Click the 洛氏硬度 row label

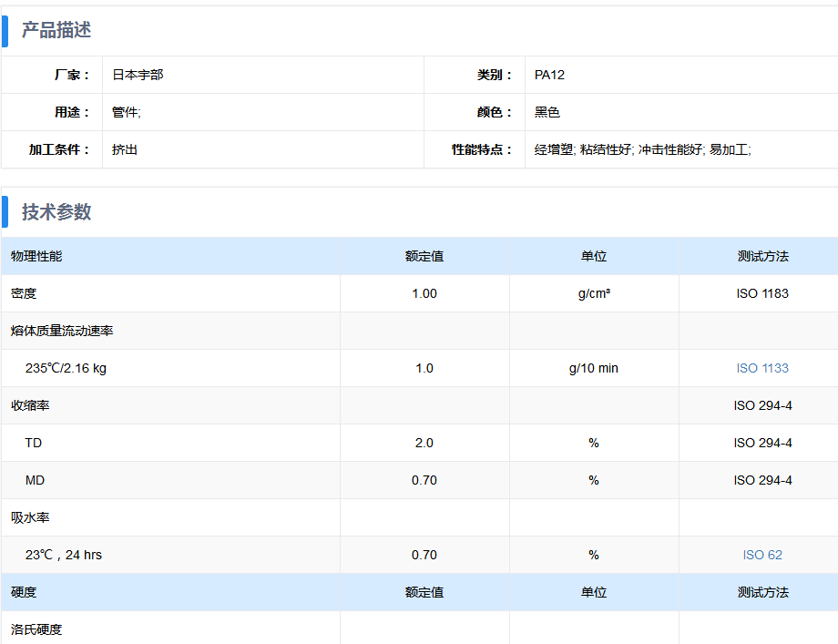point(36,629)
